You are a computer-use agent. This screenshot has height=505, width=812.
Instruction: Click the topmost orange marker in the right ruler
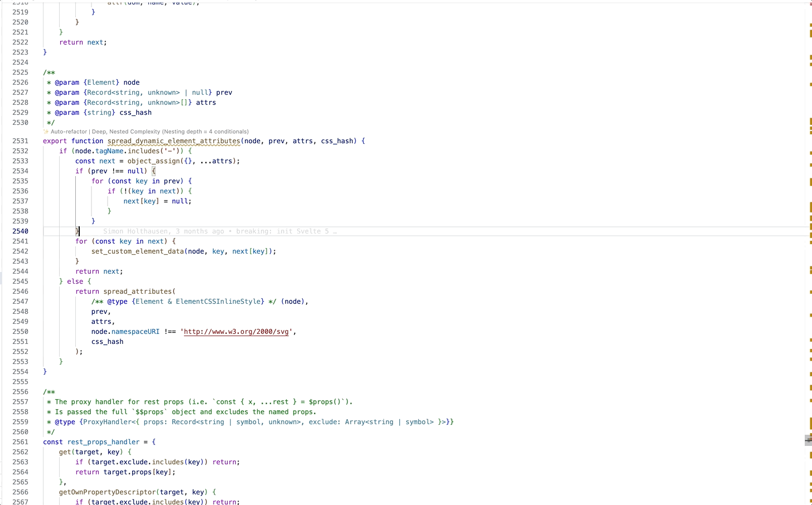point(809,25)
